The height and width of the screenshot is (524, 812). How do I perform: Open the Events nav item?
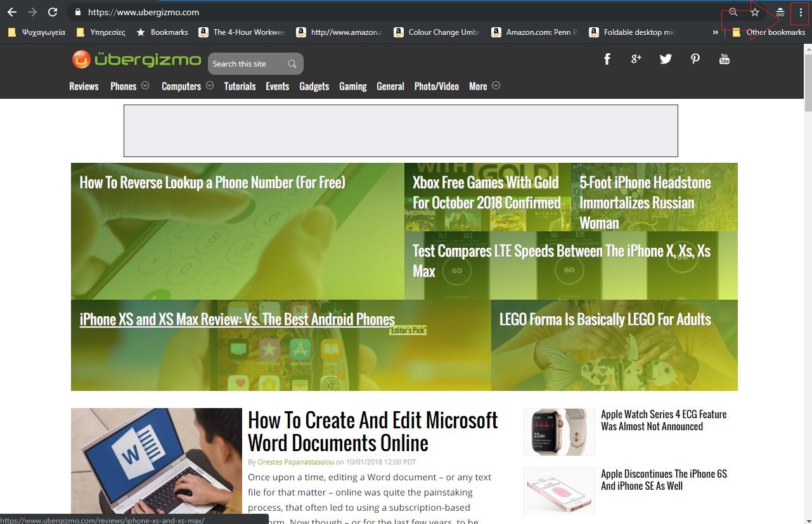[x=278, y=86]
